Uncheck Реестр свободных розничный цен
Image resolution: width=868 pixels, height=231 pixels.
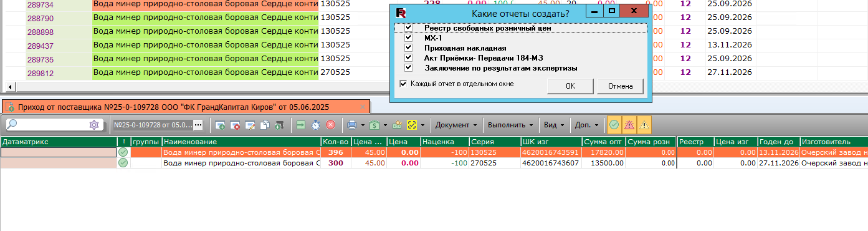408,28
